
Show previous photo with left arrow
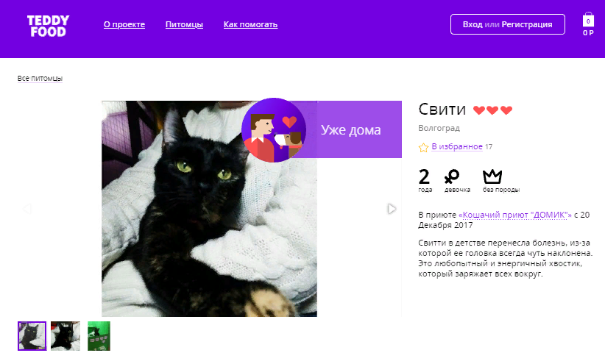26,209
